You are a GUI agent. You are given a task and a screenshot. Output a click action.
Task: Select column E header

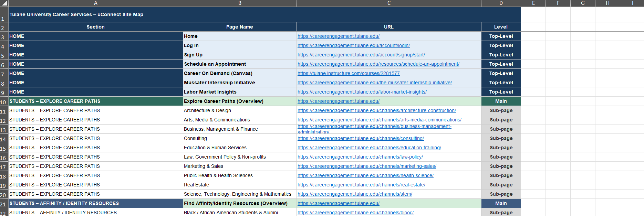(533, 3)
